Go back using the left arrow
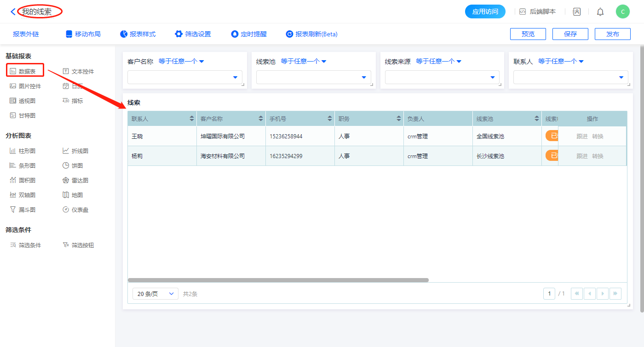The width and height of the screenshot is (644, 347). point(13,12)
